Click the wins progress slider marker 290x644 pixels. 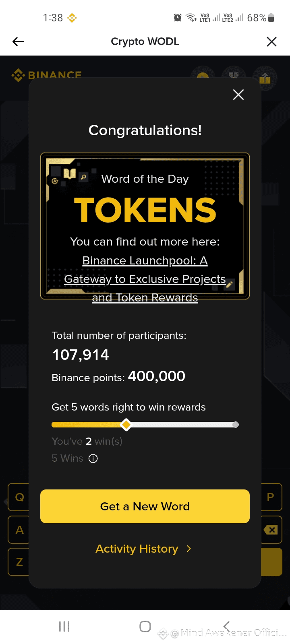(x=126, y=425)
